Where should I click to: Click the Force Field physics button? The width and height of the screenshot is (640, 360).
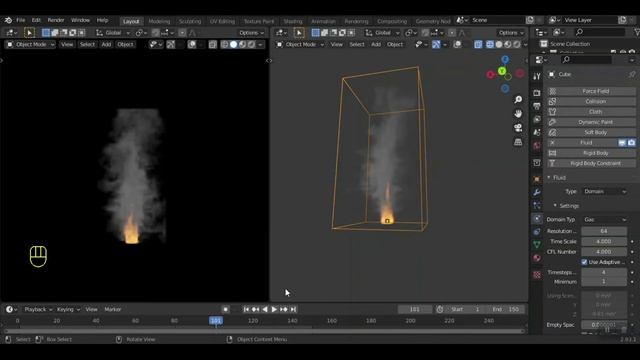591,91
